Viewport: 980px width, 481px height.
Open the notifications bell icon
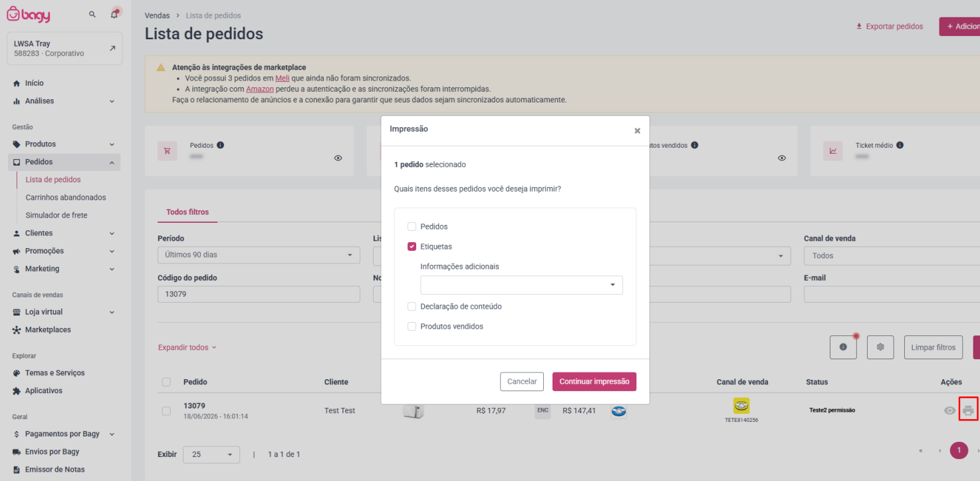coord(114,14)
